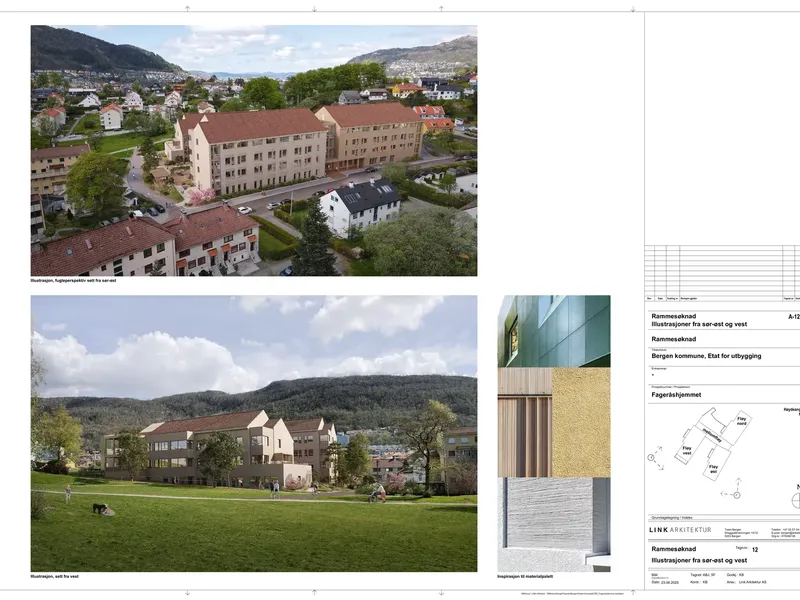Screen dimensions: 800x600
Task: Click caption 'Inspirasjon til materialpalett'
Action: [x=525, y=577]
